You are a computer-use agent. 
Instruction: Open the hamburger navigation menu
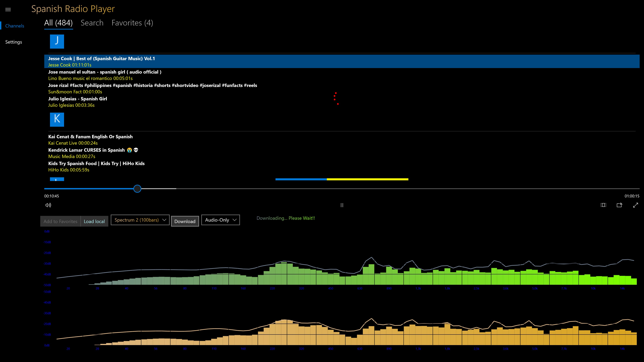click(8, 10)
